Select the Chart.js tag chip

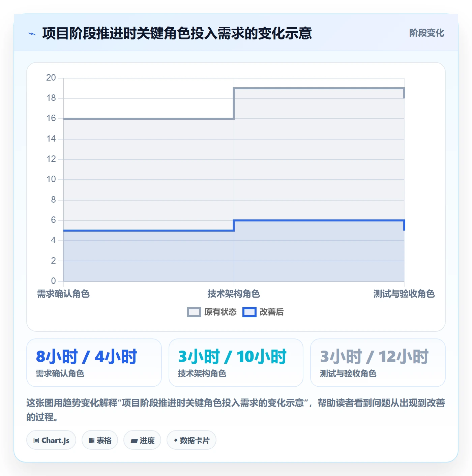51,440
